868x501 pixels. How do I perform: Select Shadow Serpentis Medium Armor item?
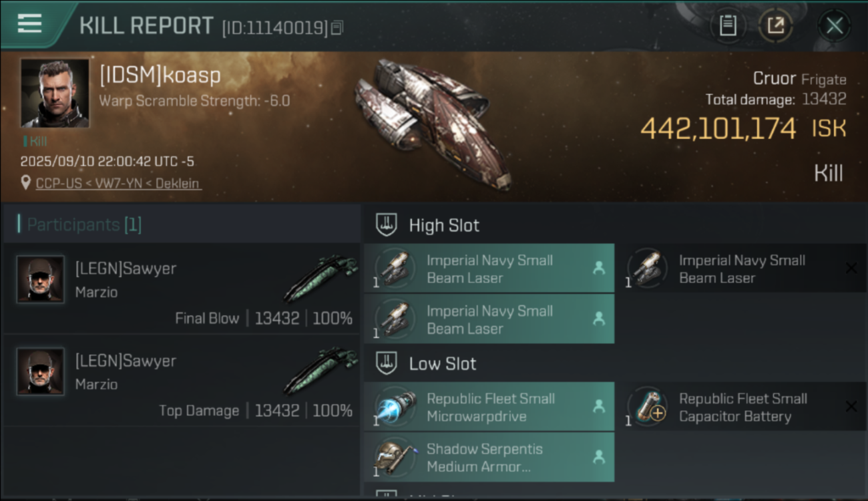pyautogui.click(x=489, y=458)
